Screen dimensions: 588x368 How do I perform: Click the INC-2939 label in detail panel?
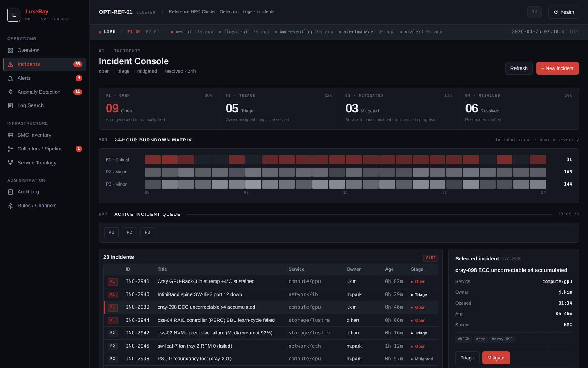(x=512, y=259)
